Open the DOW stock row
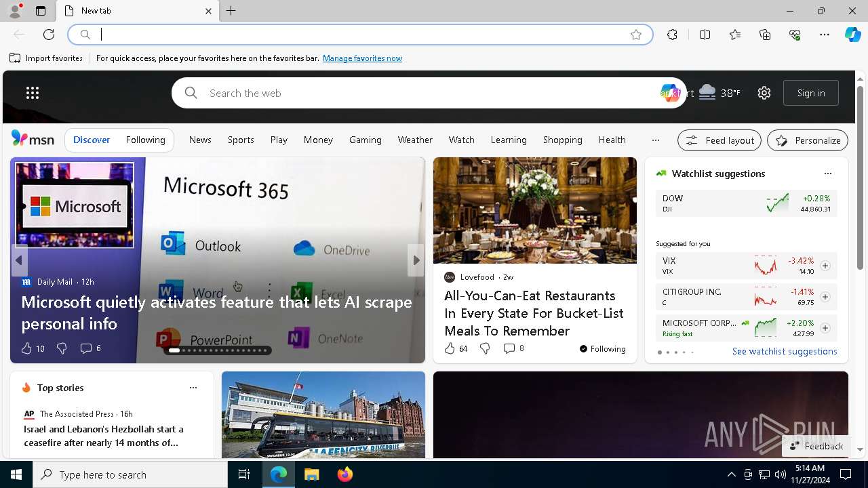This screenshot has height=488, width=868. [x=746, y=203]
